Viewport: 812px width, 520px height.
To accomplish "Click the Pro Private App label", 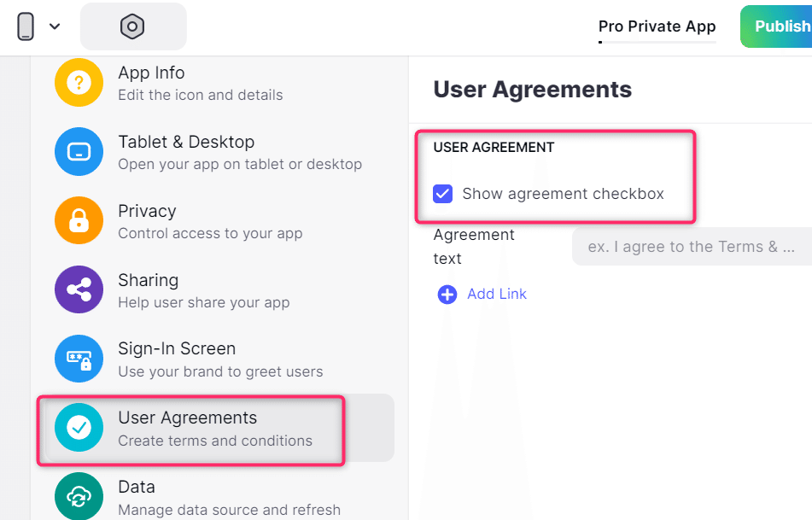I will [657, 26].
